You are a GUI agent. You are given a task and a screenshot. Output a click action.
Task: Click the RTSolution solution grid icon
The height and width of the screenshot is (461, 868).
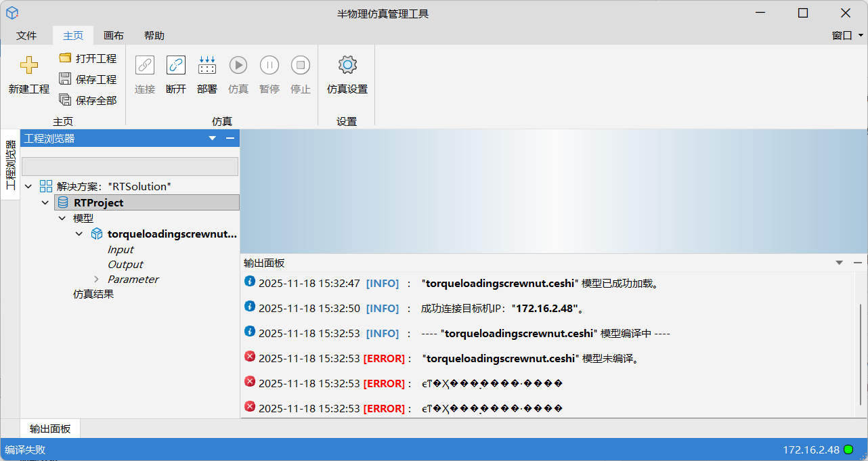click(x=46, y=186)
